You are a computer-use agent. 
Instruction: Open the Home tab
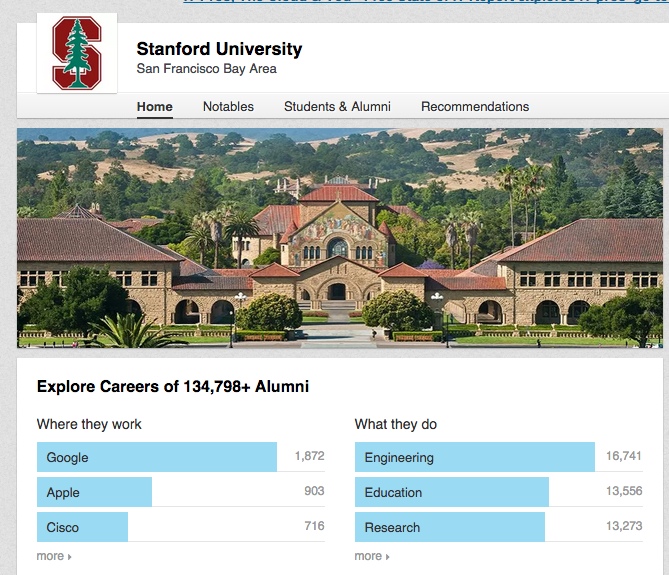(x=155, y=107)
